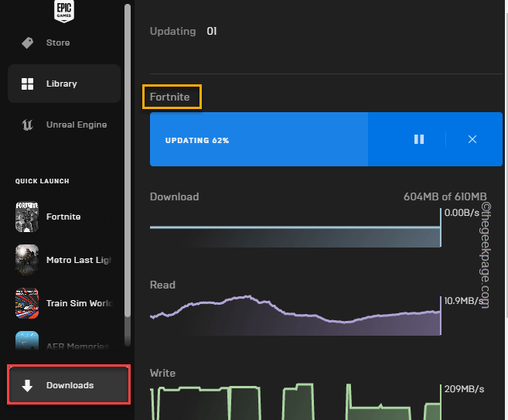Viewport: 508px width, 420px height.
Task: Click the Updating 62% progress bar
Action: point(258,140)
